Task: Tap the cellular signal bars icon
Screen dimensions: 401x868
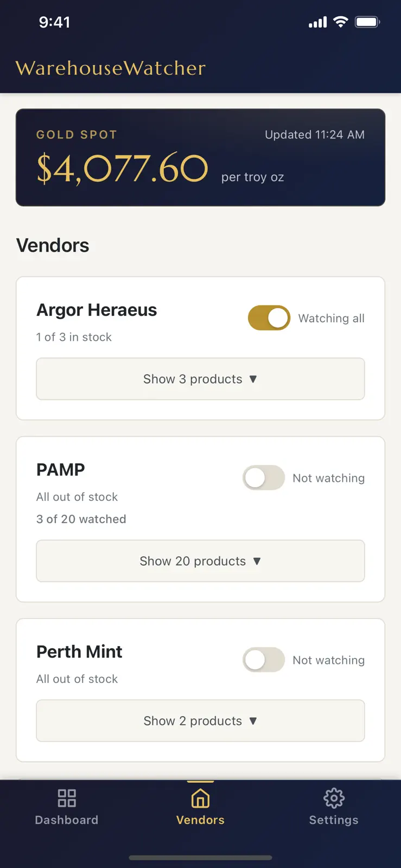Action: point(318,22)
